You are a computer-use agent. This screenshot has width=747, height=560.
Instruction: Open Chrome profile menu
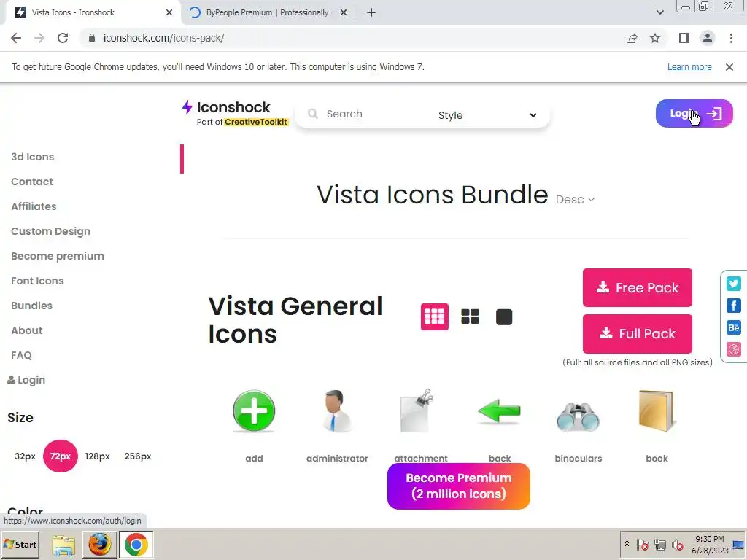(x=708, y=38)
